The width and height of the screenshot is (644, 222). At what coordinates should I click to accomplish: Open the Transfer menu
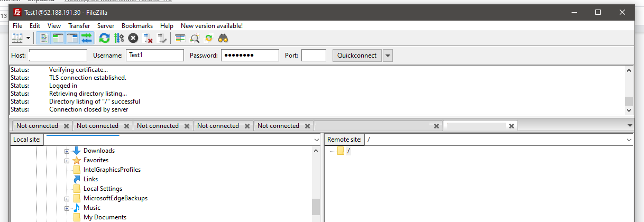tap(79, 25)
